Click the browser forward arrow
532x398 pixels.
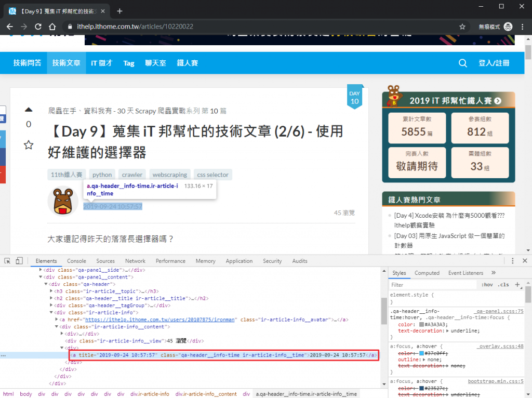[24, 26]
